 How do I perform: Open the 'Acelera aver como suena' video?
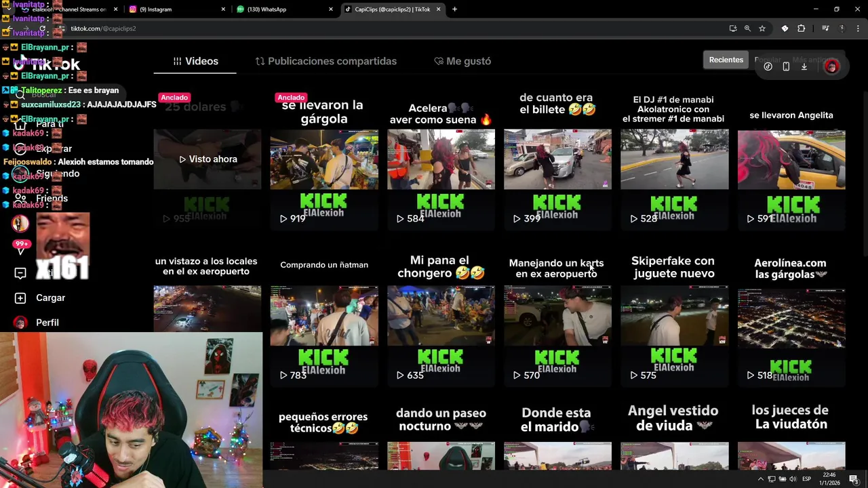[x=441, y=159]
